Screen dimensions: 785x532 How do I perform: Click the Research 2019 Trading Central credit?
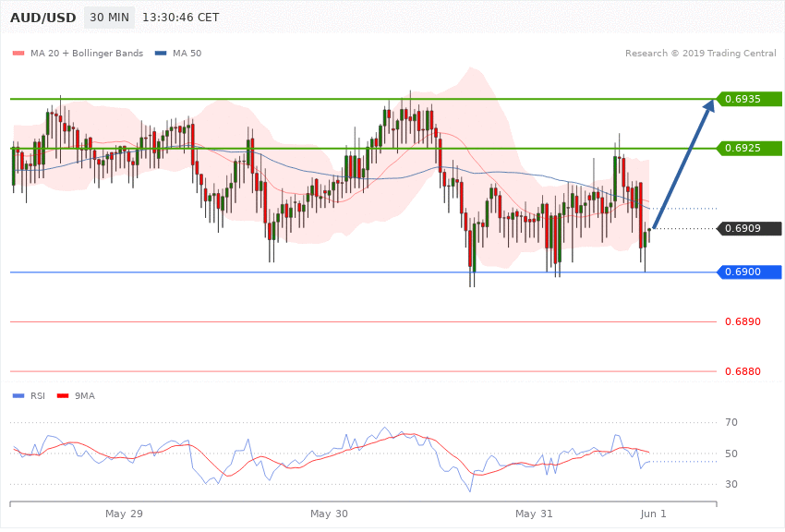point(700,53)
